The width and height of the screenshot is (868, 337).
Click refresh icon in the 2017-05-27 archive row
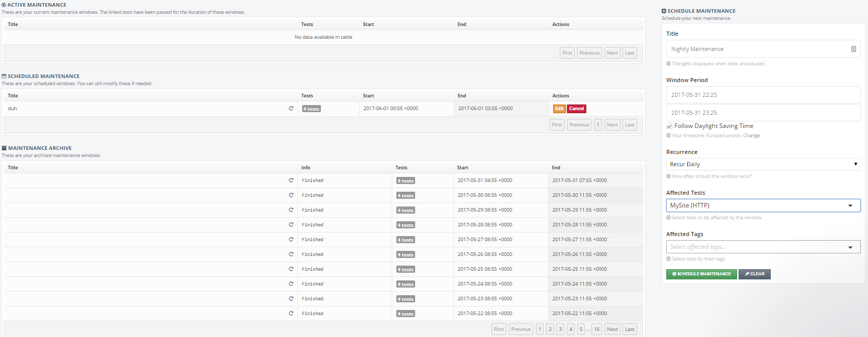[291, 240]
